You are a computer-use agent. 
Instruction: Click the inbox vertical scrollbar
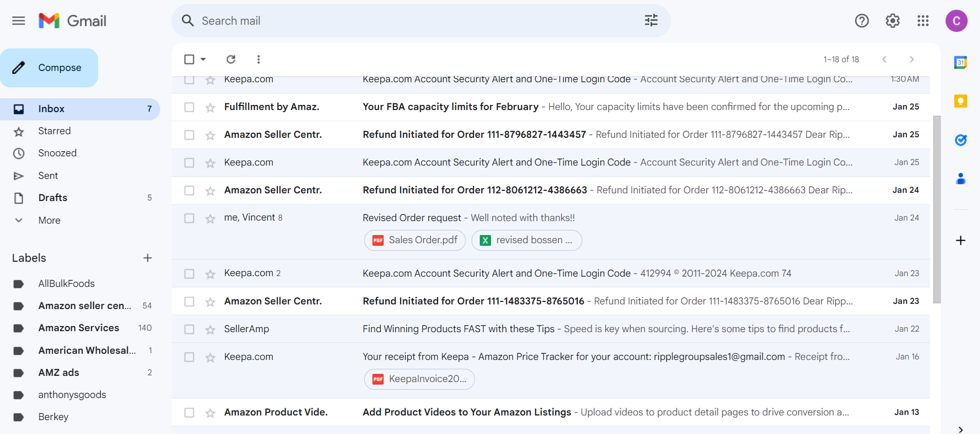point(937,209)
